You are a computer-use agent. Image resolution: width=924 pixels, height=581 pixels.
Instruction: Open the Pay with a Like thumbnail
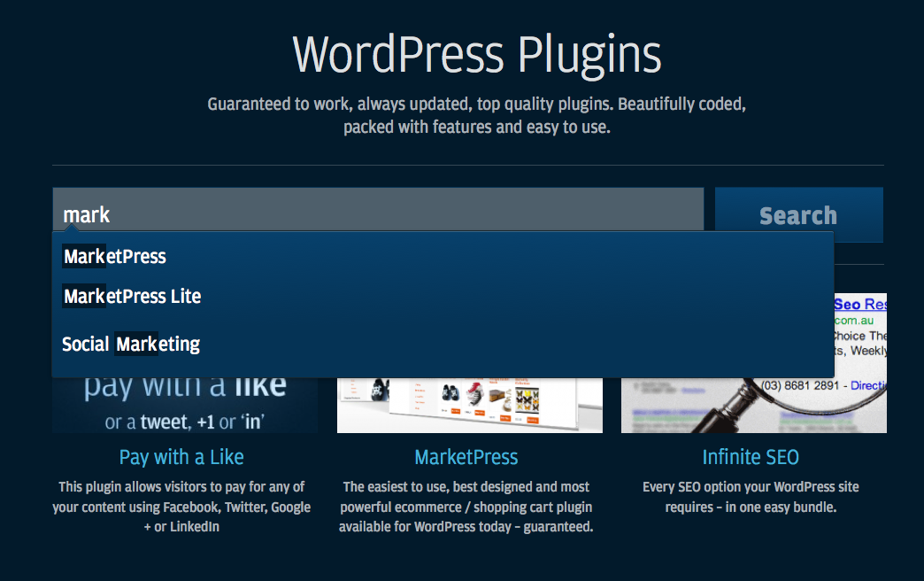[185, 405]
